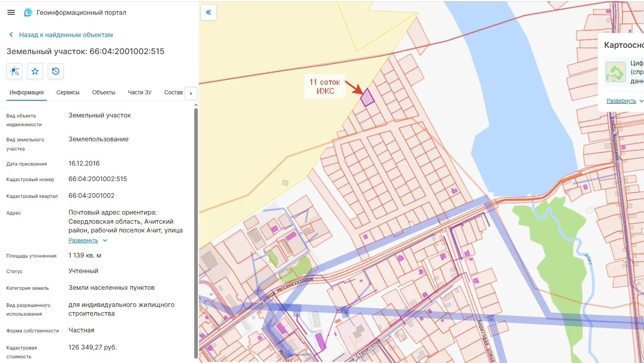This screenshot has height=363, width=644.
Task: Click status value 'Учтенный'
Action: (x=83, y=271)
